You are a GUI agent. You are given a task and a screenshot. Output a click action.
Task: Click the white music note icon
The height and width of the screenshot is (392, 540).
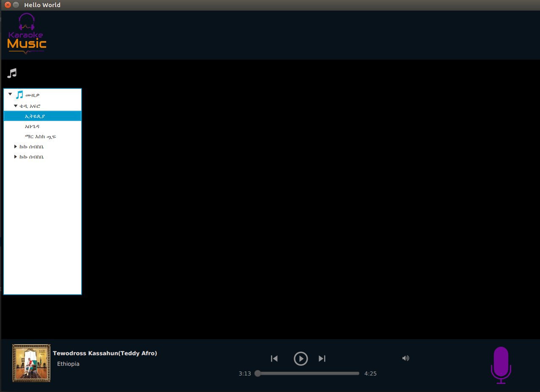coord(12,73)
